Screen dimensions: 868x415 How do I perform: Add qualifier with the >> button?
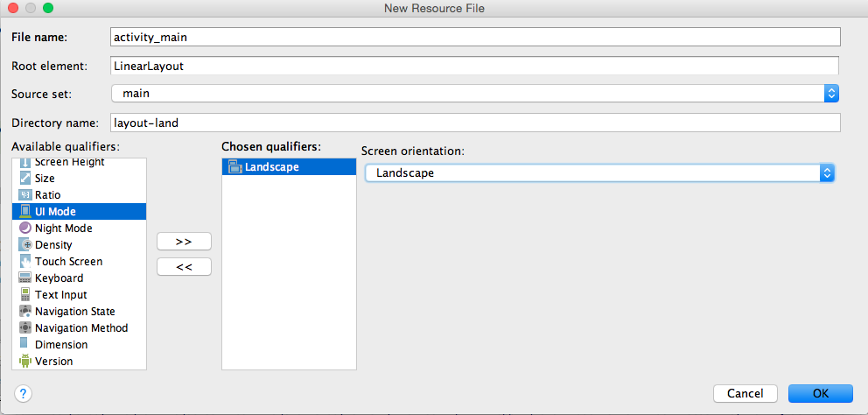point(184,242)
